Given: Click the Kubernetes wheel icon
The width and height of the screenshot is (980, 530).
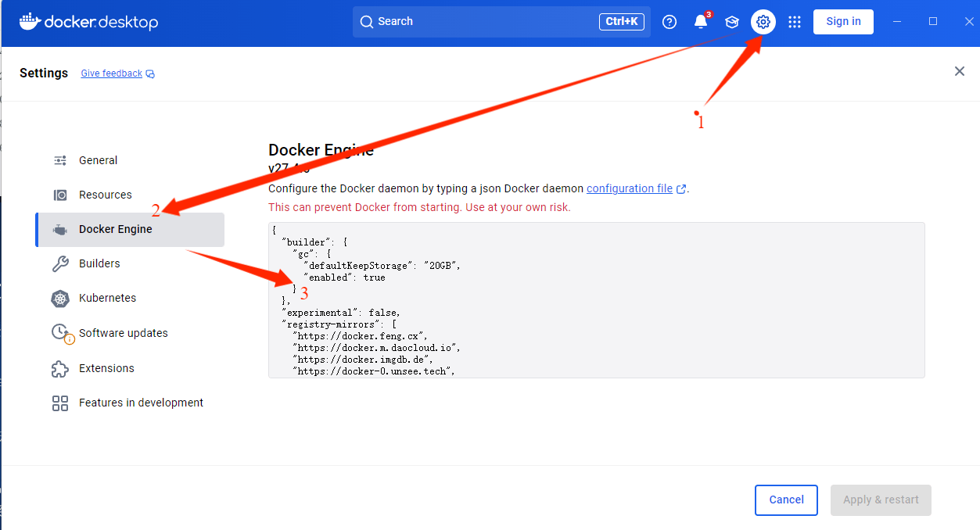Looking at the screenshot, I should [60, 298].
